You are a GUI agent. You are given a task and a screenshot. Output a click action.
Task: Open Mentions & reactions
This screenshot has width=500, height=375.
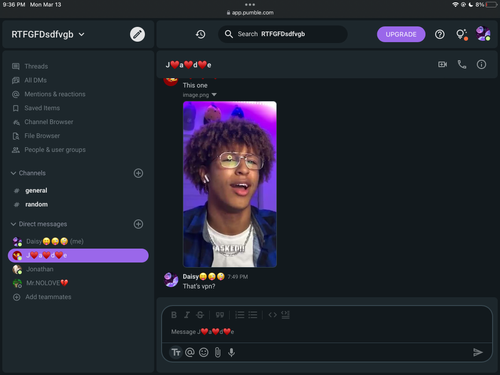pyautogui.click(x=55, y=94)
